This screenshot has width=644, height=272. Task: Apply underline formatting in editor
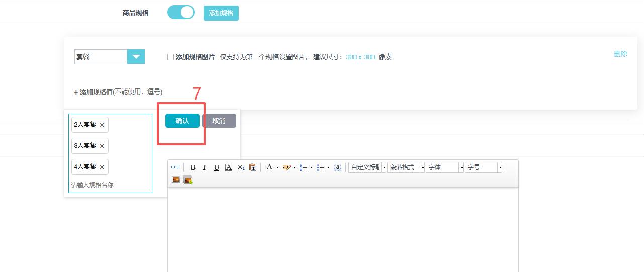click(x=217, y=167)
